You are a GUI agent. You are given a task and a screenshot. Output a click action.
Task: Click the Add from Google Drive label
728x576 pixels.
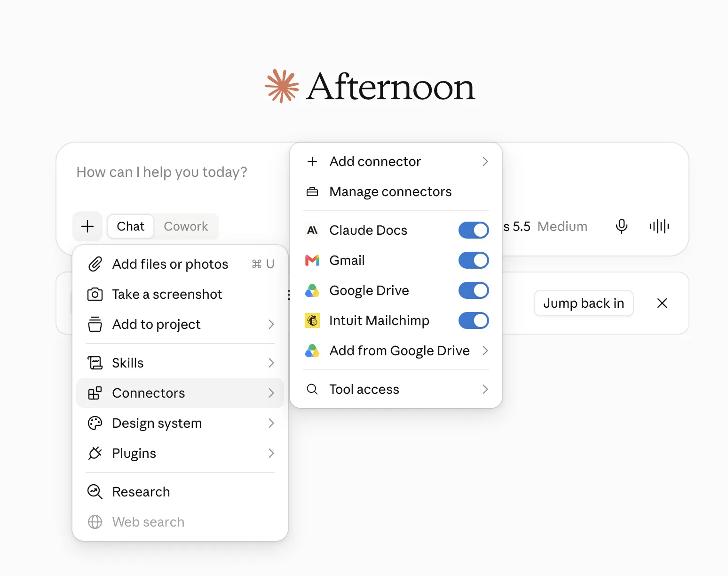point(400,351)
